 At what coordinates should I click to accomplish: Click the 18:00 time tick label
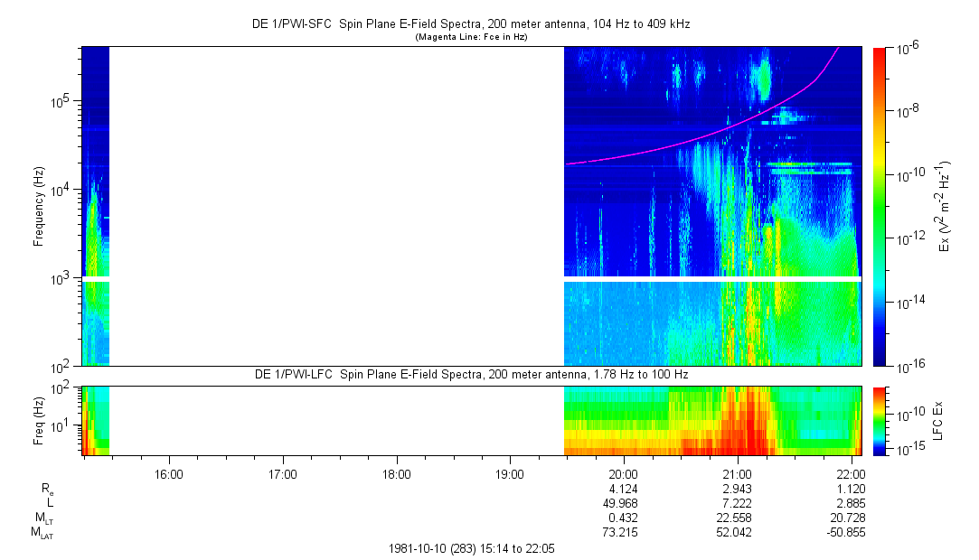(397, 474)
